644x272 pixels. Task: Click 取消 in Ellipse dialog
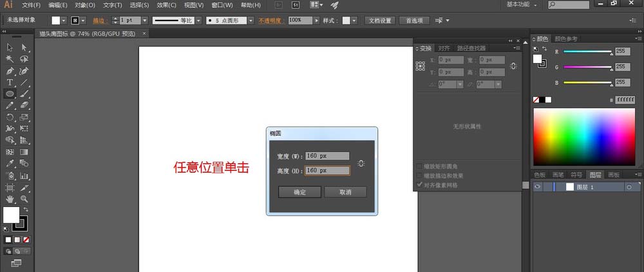pyautogui.click(x=345, y=192)
